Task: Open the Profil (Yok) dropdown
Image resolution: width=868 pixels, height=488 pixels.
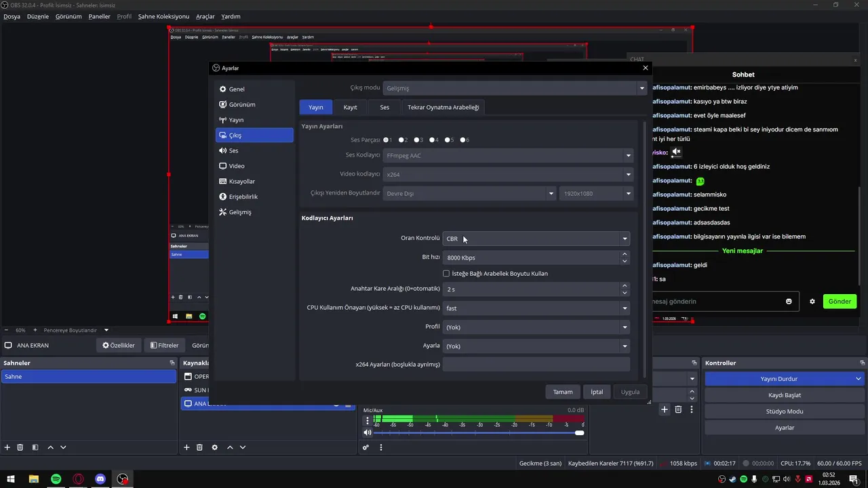Action: [536, 327]
